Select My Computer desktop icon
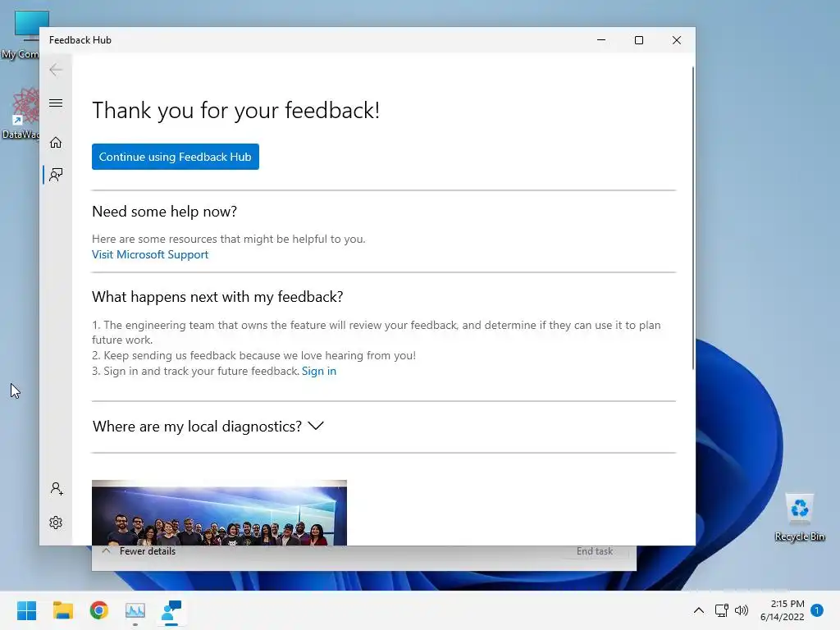Screen dimensions: 840x630 21,34
